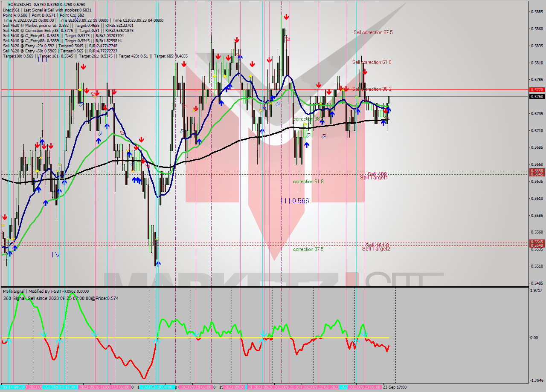Click the '23 Sep 17:00' time axis label
546x392 pixels.
[x=395, y=387]
